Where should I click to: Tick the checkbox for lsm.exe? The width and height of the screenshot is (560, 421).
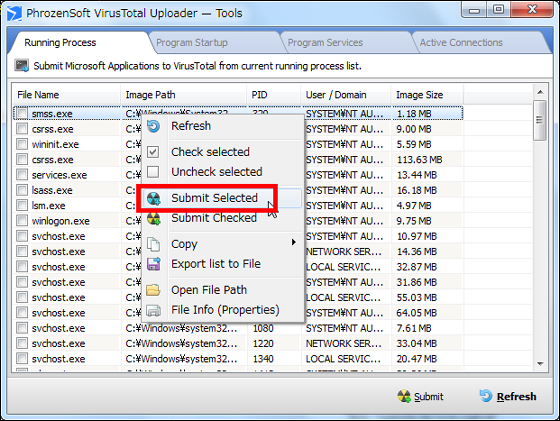22,205
